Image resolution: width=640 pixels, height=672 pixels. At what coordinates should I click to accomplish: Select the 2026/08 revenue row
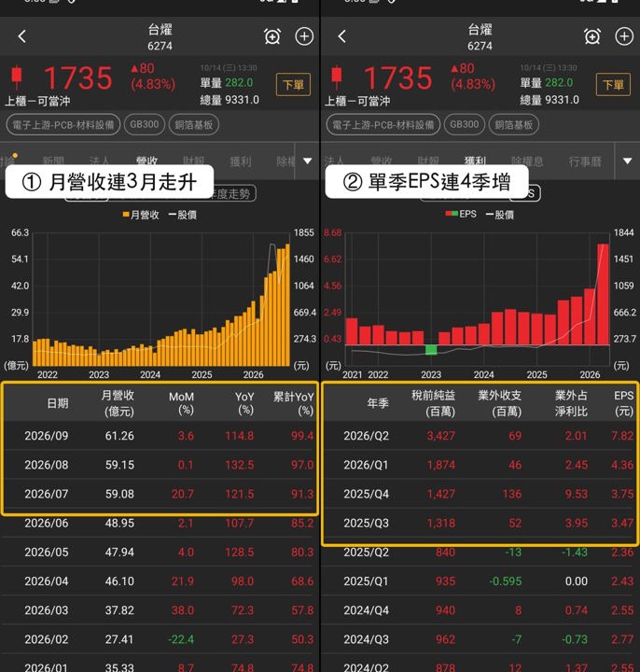coord(160,465)
